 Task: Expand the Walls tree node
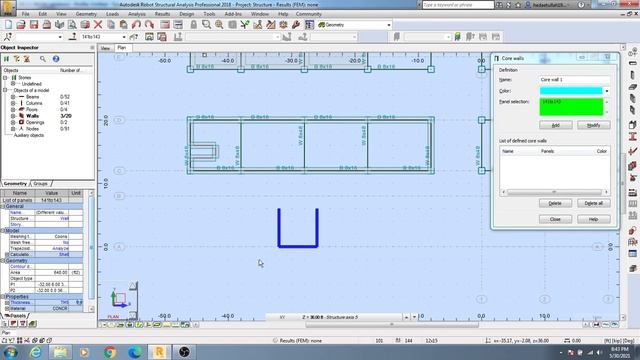13,116
